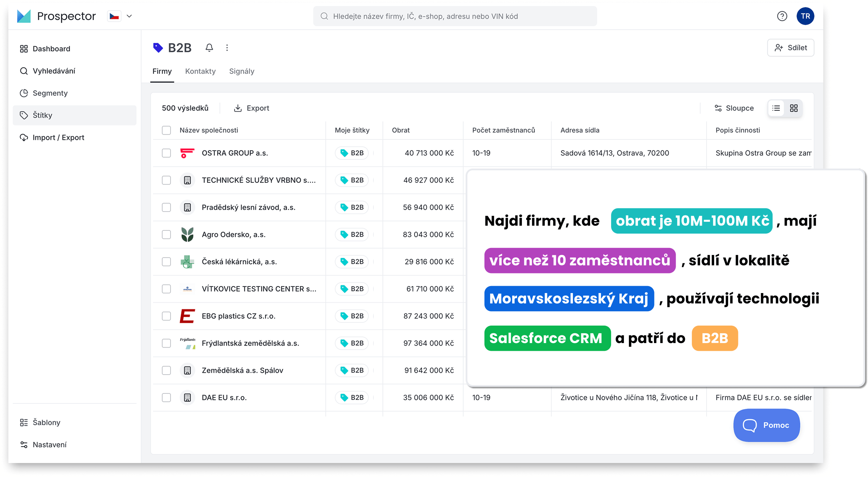
Task: Open company OSTRA GROUP a.s.
Action: tap(235, 153)
